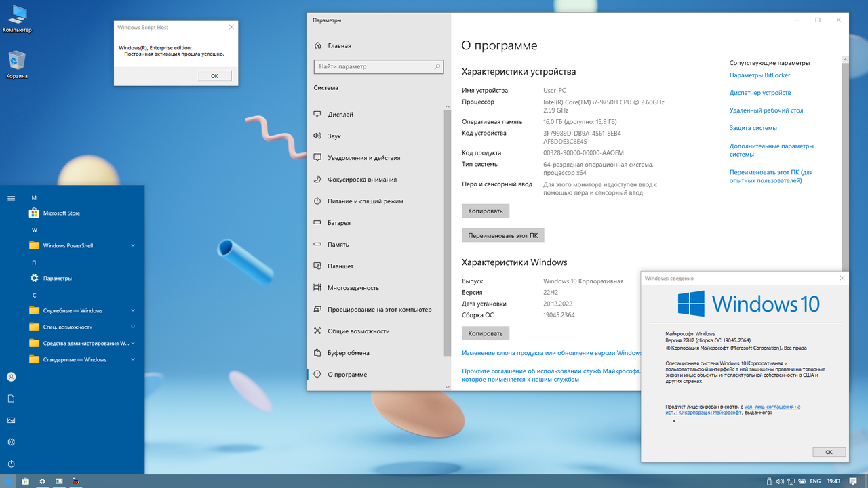
Task: Open Диспетчер устройств link
Action: click(760, 93)
